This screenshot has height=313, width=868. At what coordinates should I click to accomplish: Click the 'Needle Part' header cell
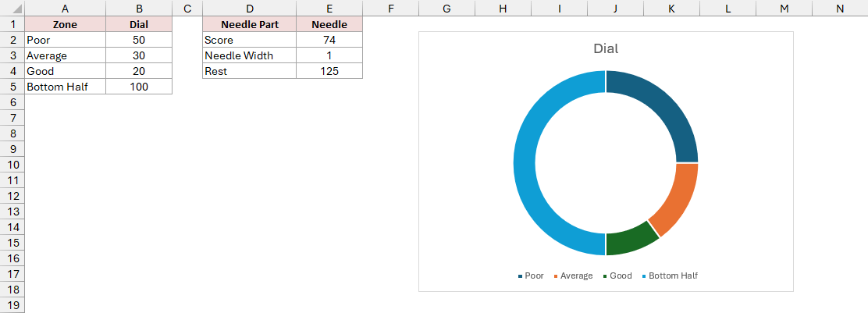[249, 24]
